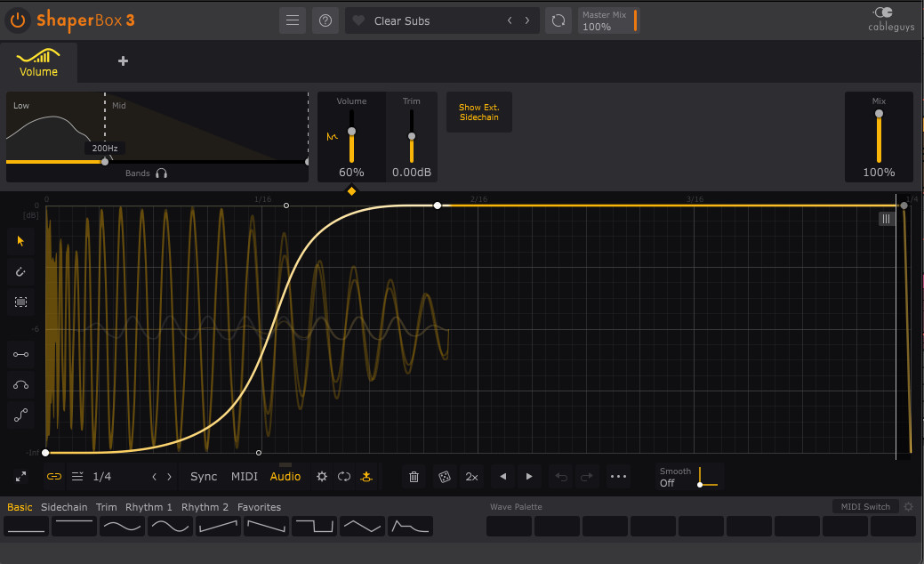Go to previous preset next to Clear Subs
The width and height of the screenshot is (924, 564).
tap(510, 20)
